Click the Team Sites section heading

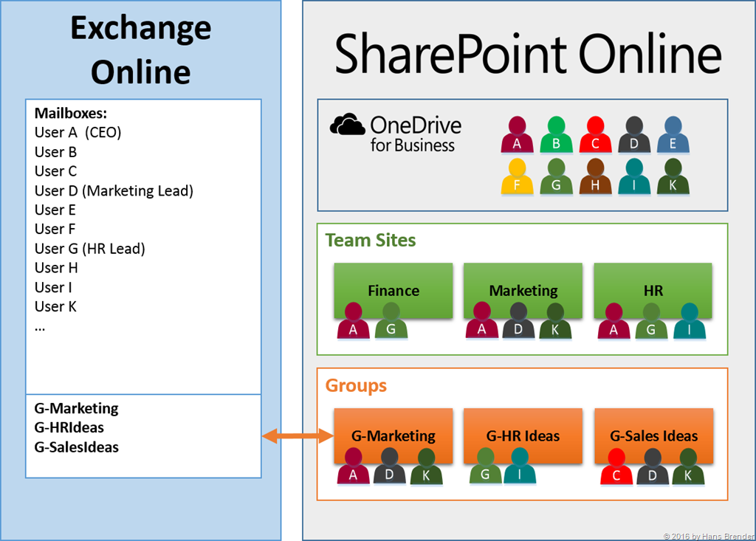pyautogui.click(x=371, y=241)
